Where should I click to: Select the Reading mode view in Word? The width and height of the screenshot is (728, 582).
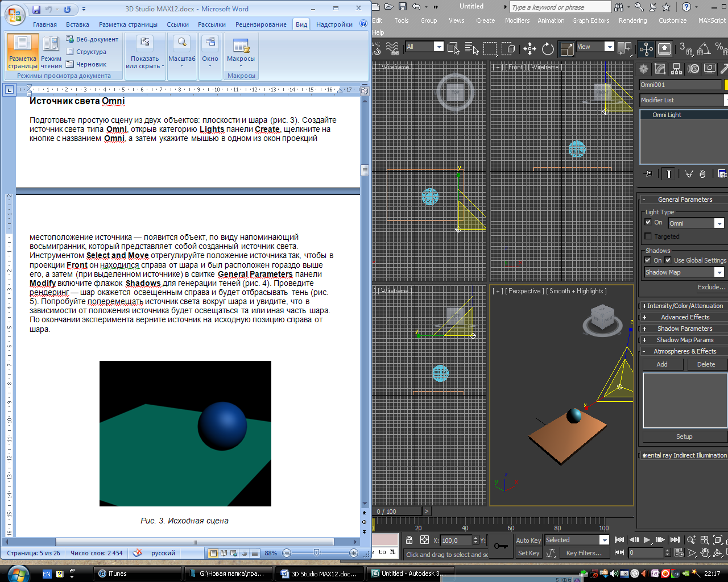(51, 52)
